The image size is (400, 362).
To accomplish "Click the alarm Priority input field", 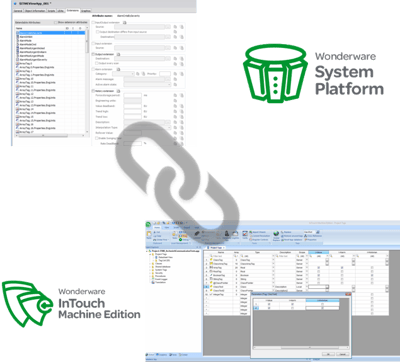I will coord(165,74).
